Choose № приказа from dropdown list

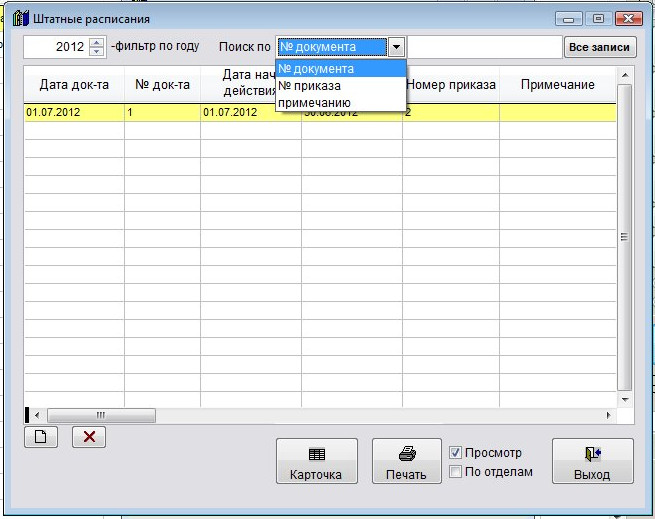341,86
